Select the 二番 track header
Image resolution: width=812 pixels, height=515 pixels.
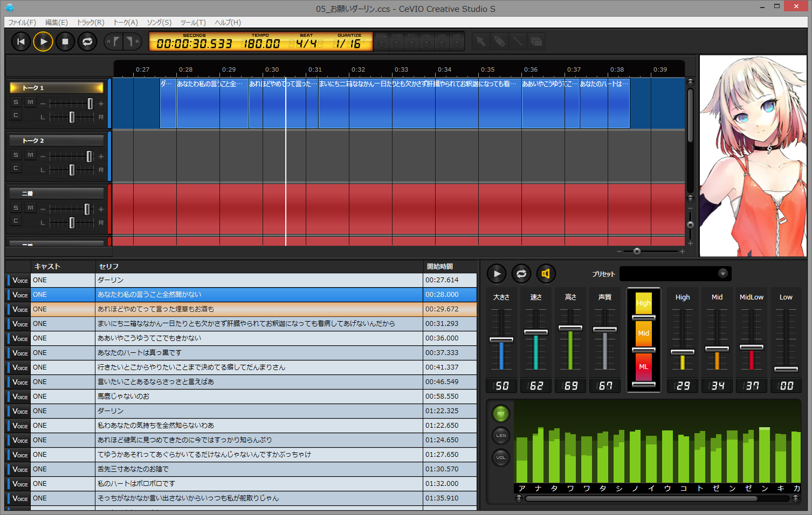click(x=57, y=193)
